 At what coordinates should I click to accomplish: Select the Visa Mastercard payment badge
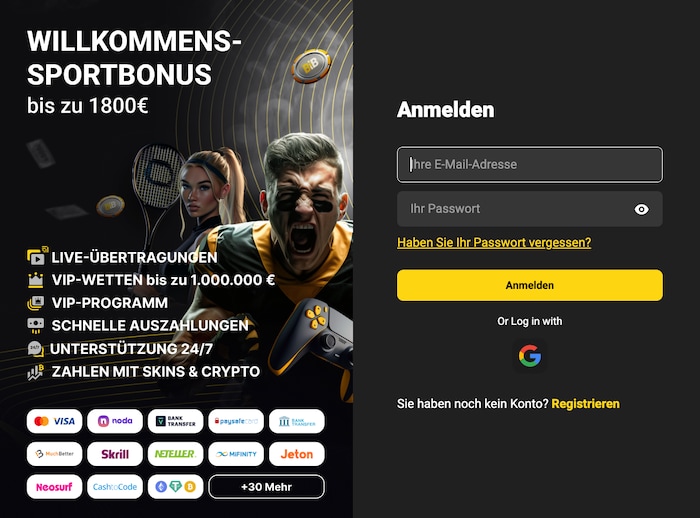point(54,421)
